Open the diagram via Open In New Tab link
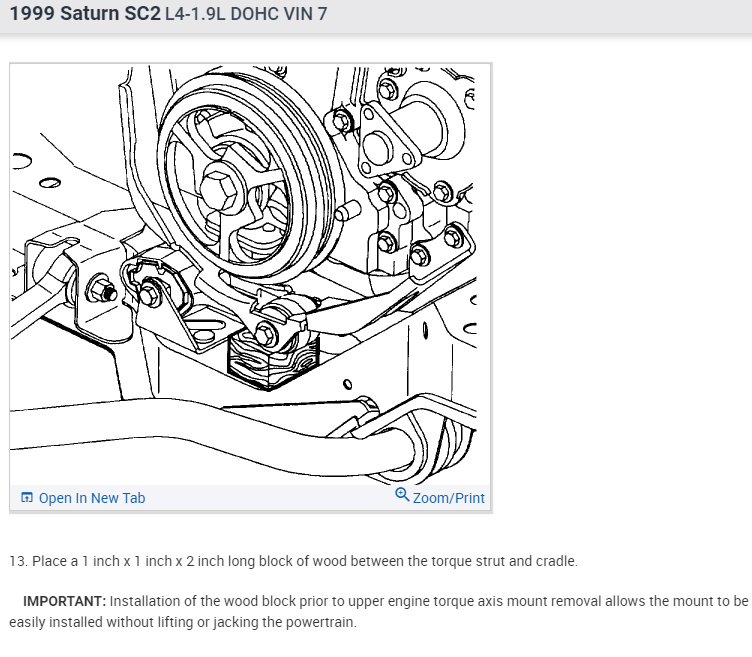 [92, 498]
